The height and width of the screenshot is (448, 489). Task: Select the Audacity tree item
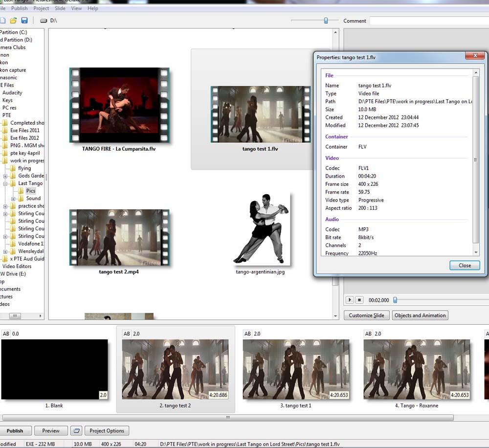pos(12,92)
